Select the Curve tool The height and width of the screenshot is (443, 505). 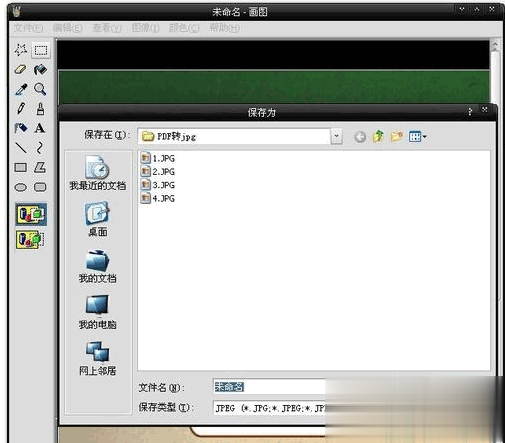[x=40, y=147]
